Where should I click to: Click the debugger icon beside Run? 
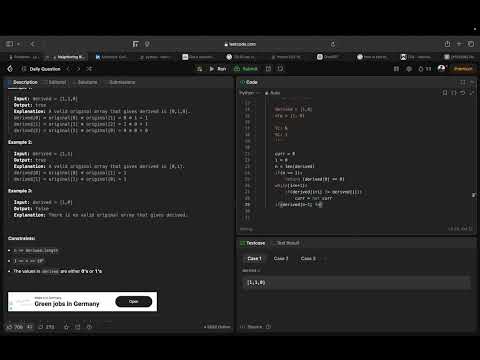point(199,69)
